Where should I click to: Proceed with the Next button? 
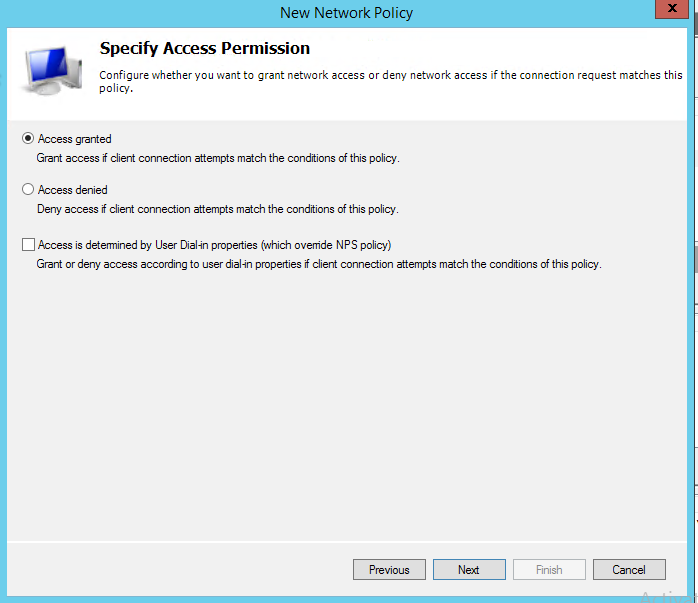[469, 570]
